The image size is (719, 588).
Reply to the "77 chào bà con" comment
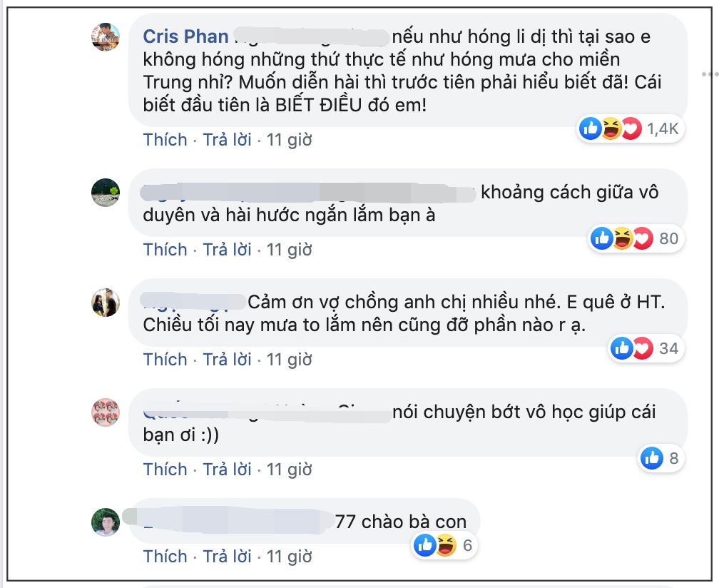click(227, 557)
